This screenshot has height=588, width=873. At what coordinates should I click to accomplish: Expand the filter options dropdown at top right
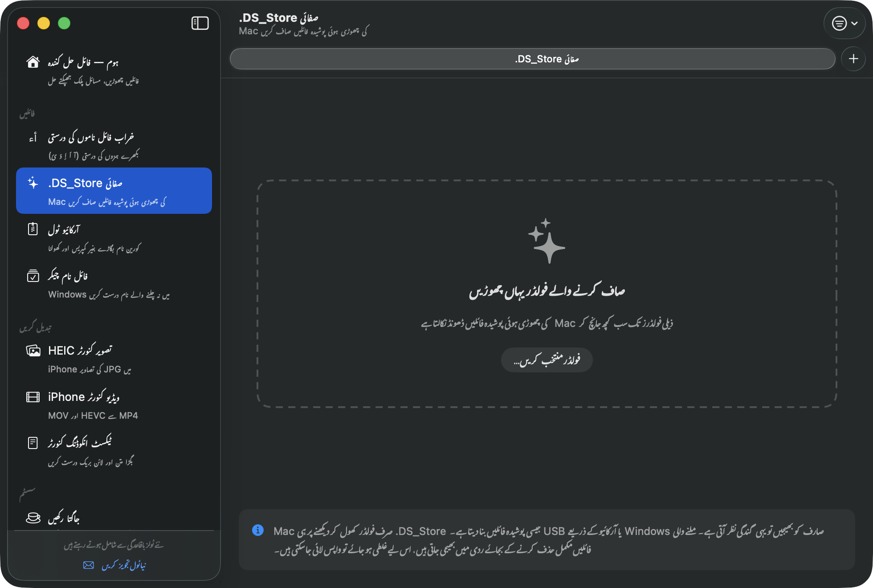pyautogui.click(x=845, y=23)
